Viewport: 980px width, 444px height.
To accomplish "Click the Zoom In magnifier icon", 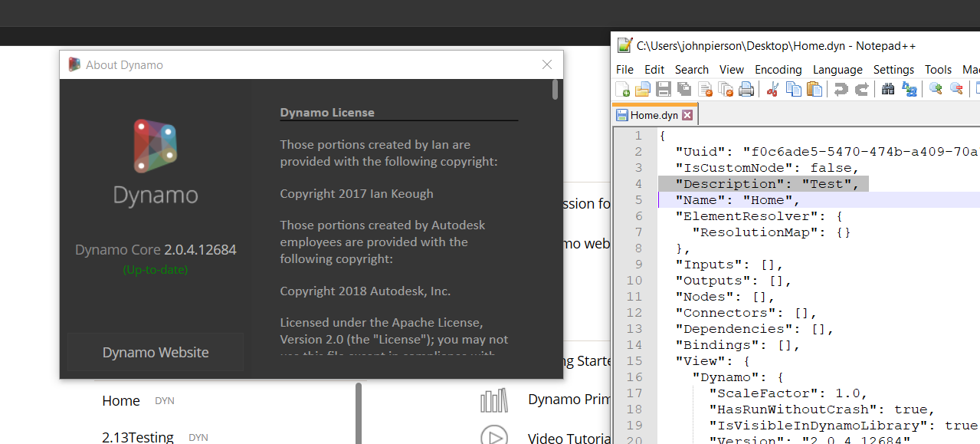I will [x=935, y=89].
